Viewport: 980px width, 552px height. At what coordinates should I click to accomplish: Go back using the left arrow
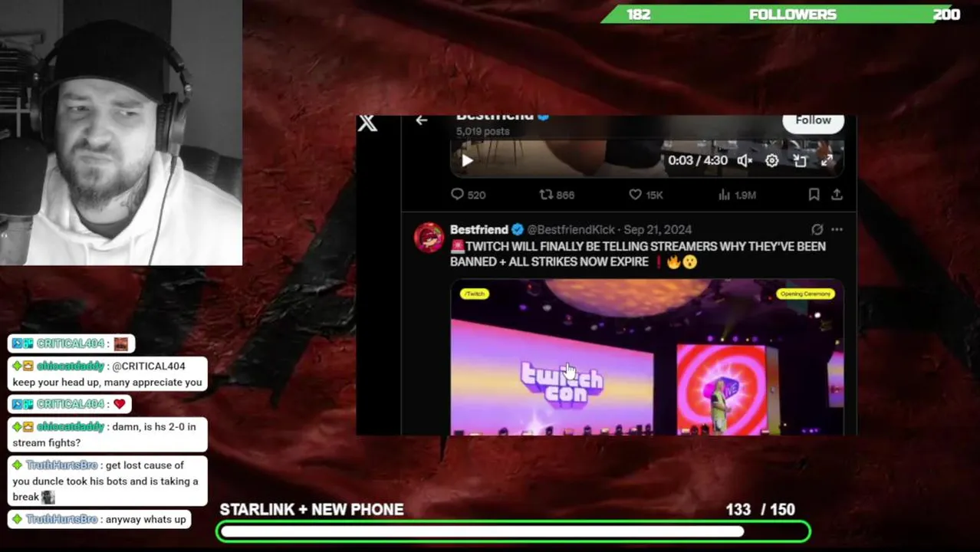point(421,120)
